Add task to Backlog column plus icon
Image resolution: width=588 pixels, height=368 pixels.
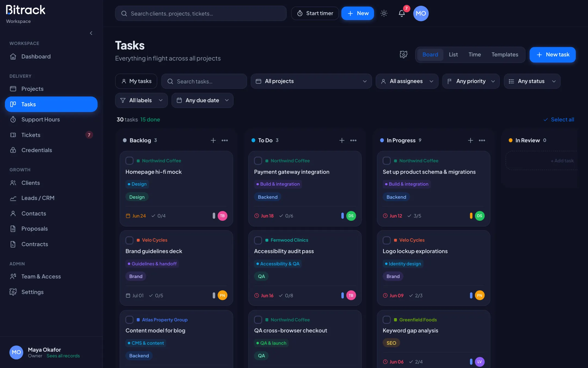coord(213,140)
